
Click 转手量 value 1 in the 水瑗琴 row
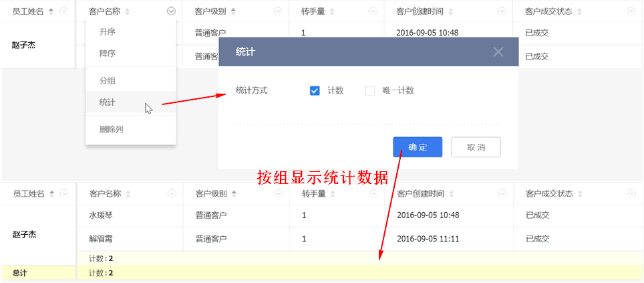pos(304,215)
